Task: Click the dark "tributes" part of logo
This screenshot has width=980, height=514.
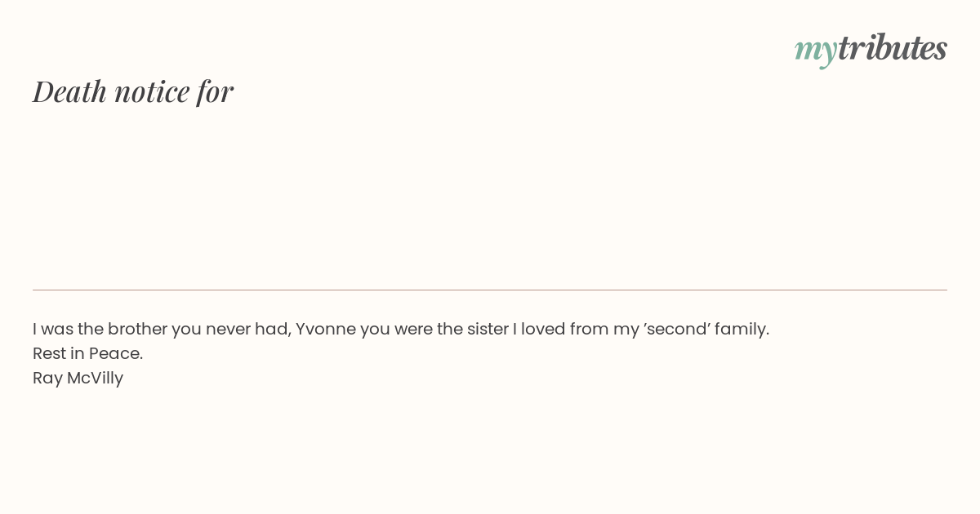Action: point(893,47)
